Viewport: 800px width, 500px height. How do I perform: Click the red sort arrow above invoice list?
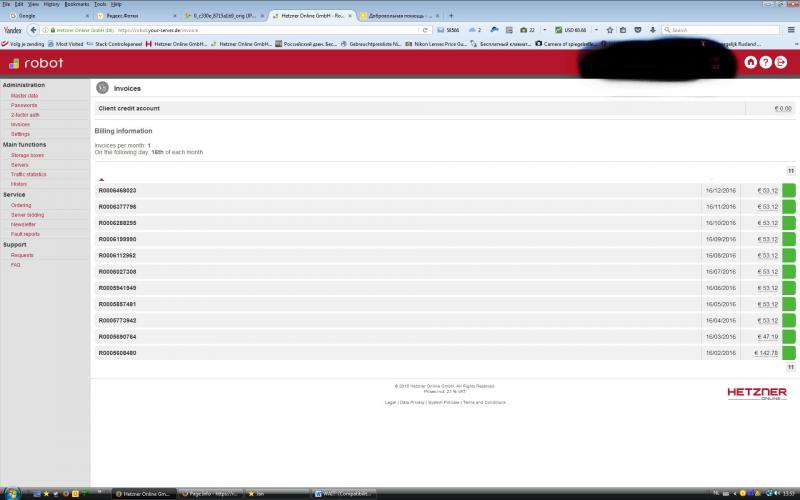pyautogui.click(x=102, y=179)
